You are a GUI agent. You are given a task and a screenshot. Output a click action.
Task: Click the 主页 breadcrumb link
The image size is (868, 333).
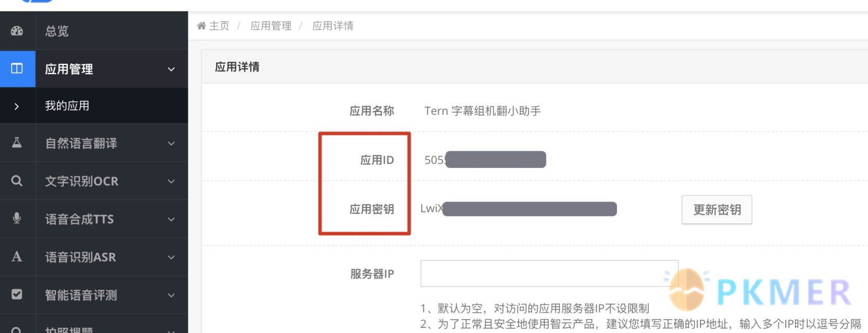coord(219,26)
